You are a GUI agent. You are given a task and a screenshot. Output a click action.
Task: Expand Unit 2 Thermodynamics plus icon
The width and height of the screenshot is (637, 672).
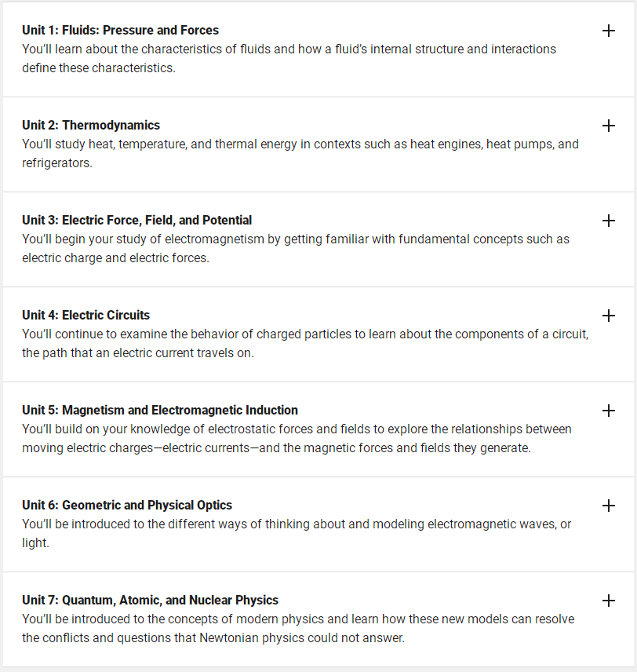pyautogui.click(x=608, y=126)
